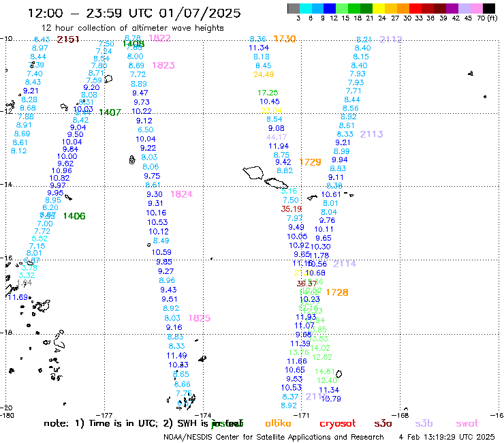The height and width of the screenshot is (443, 504).
Task: Click the lavender time label '2113'
Action: [371, 134]
